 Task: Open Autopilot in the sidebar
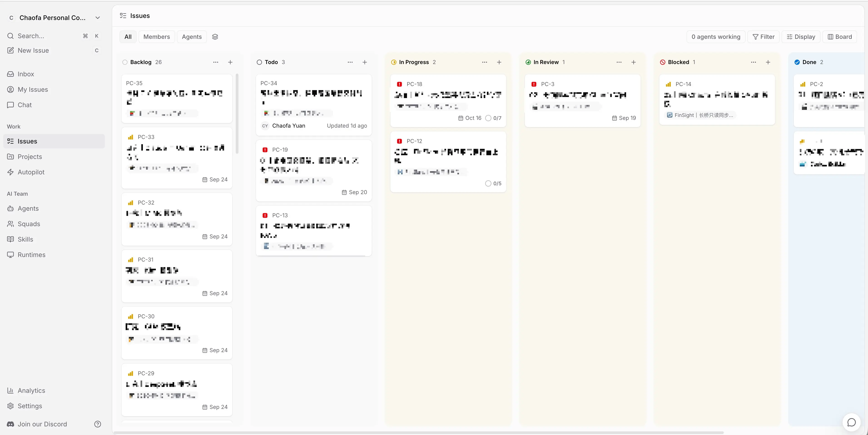point(54,172)
